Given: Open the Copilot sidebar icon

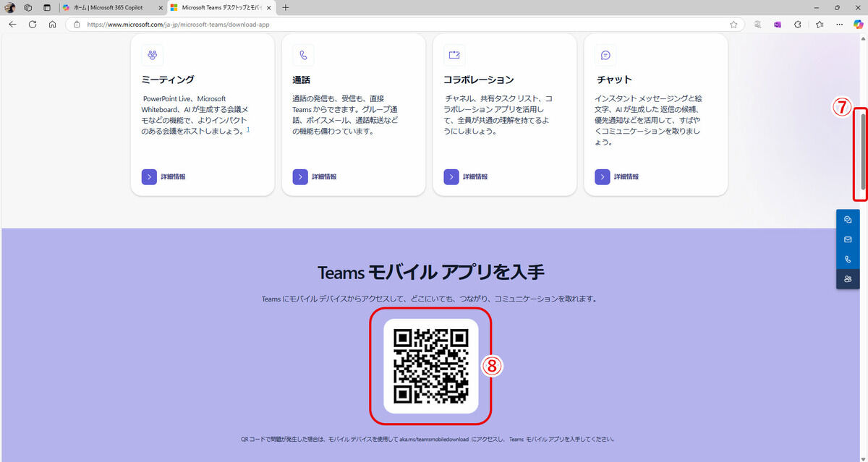Looking at the screenshot, I should (x=859, y=24).
